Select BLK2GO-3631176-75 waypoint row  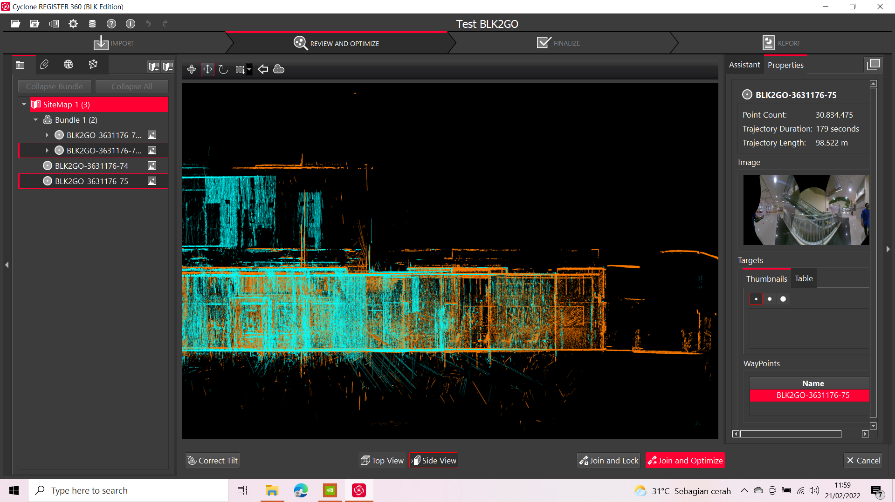click(809, 395)
